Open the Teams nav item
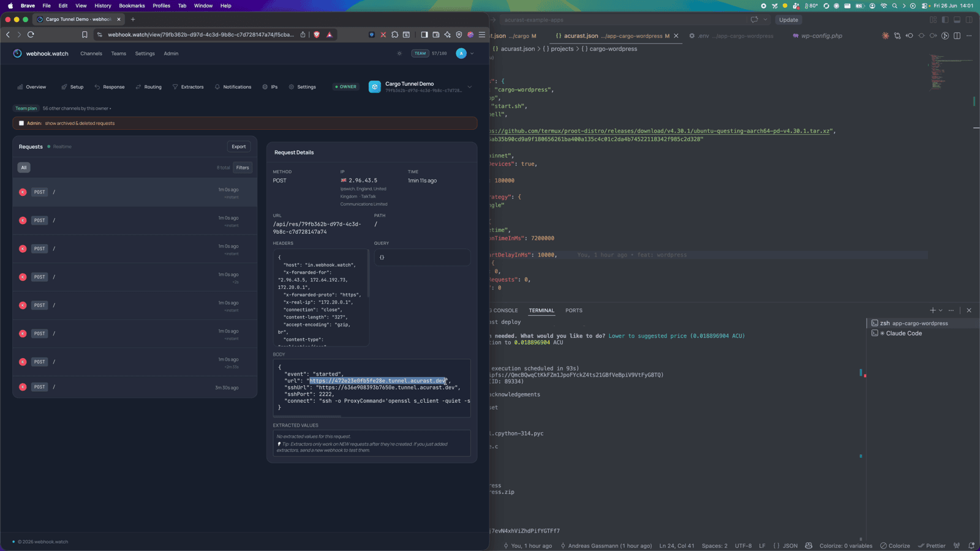980x551 pixels. pos(119,53)
